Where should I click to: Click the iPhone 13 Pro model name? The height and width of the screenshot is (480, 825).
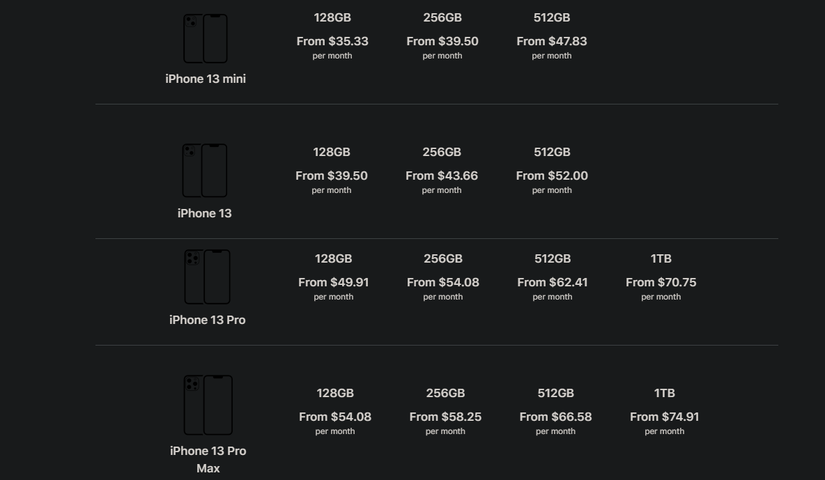[207, 320]
